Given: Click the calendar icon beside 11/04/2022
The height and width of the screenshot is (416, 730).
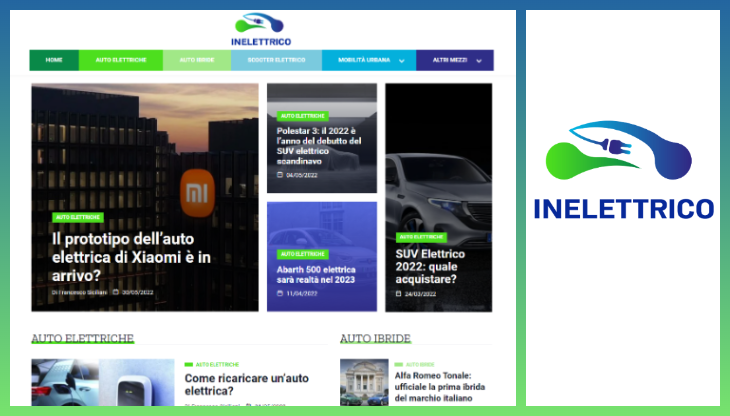Looking at the screenshot, I should (x=280, y=293).
